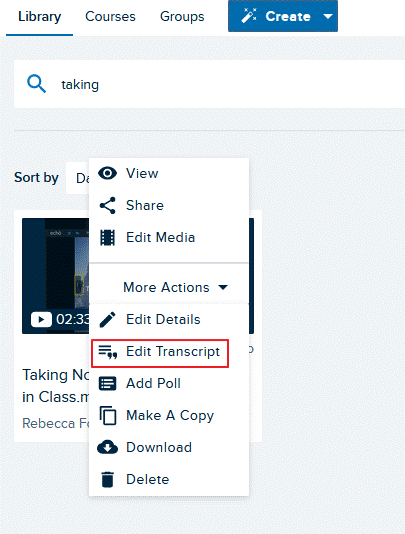
Task: Click the transcript quote icon
Action: tap(108, 352)
